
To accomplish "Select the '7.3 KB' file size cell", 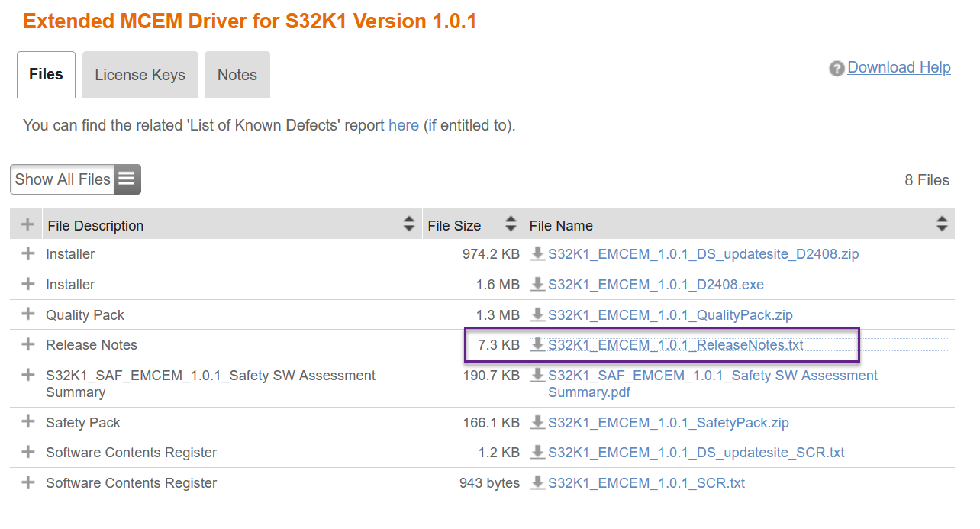I will 498,345.
